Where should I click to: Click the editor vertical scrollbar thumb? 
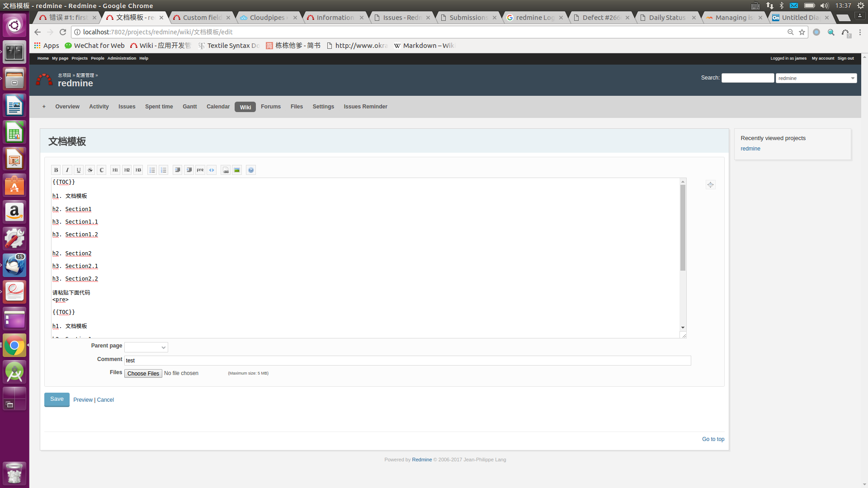click(x=683, y=227)
